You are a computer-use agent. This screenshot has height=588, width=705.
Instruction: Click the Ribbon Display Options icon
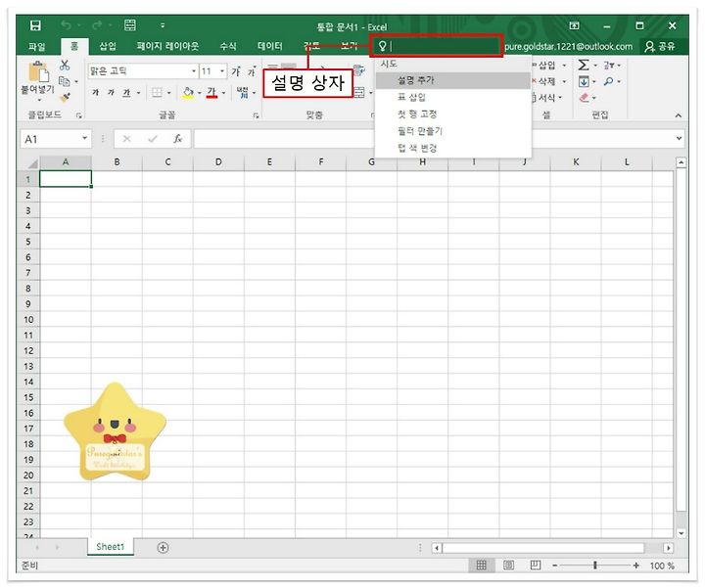574,25
